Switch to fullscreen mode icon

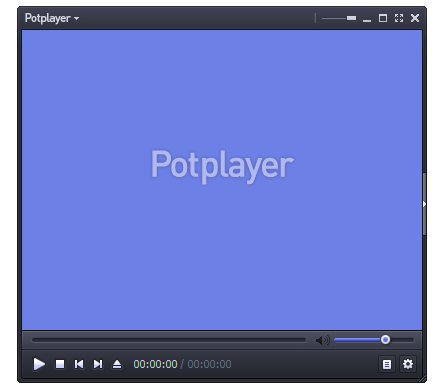[x=399, y=18]
